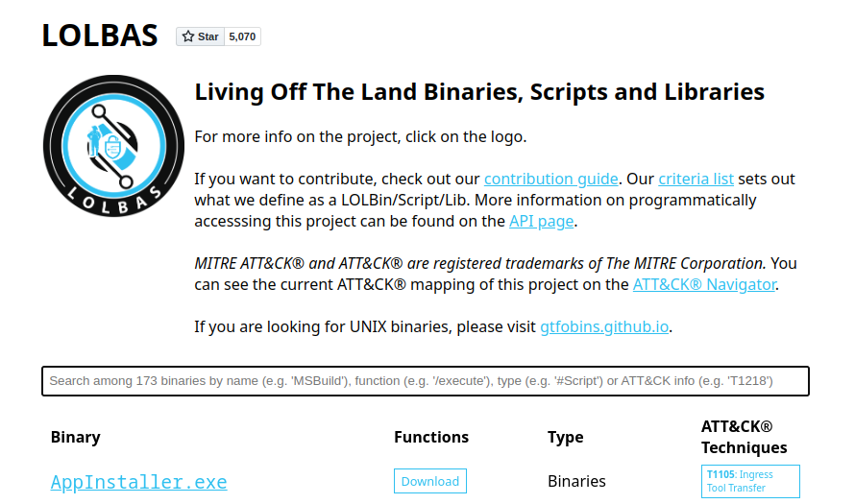Open the ATT&CK® Navigator link

[703, 284]
